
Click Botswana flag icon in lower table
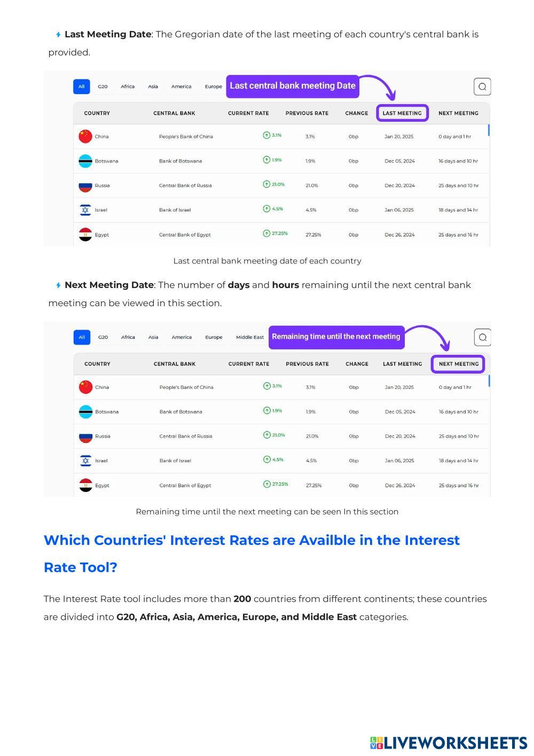coord(86,412)
